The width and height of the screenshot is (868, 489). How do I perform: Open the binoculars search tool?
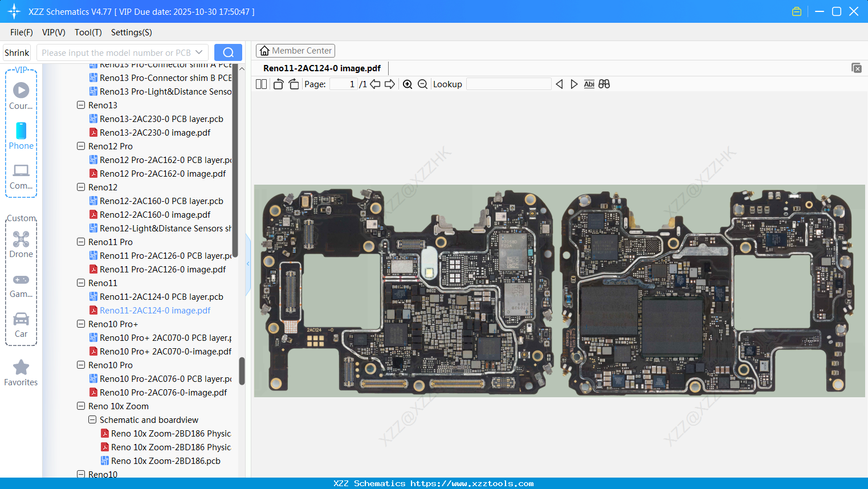[x=604, y=84]
